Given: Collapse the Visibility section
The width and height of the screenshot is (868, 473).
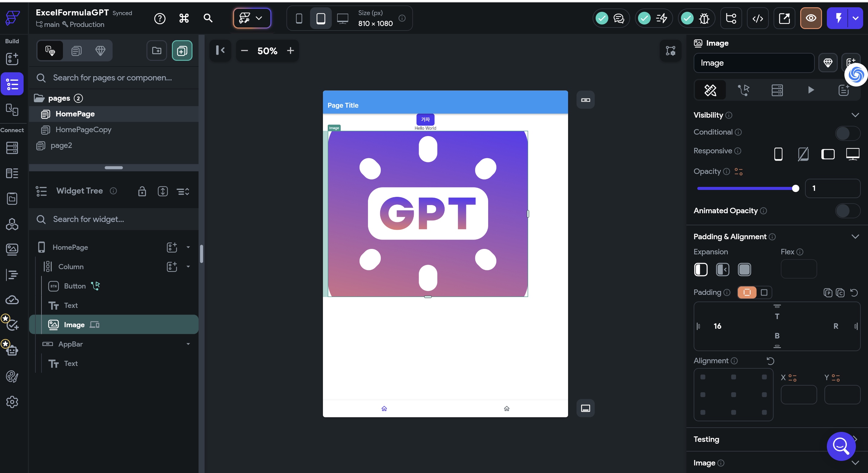Looking at the screenshot, I should pyautogui.click(x=855, y=115).
